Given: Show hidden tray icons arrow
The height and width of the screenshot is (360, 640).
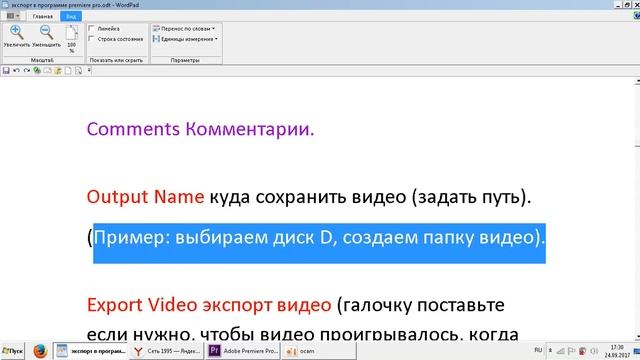Looking at the screenshot, I should pyautogui.click(x=550, y=351).
